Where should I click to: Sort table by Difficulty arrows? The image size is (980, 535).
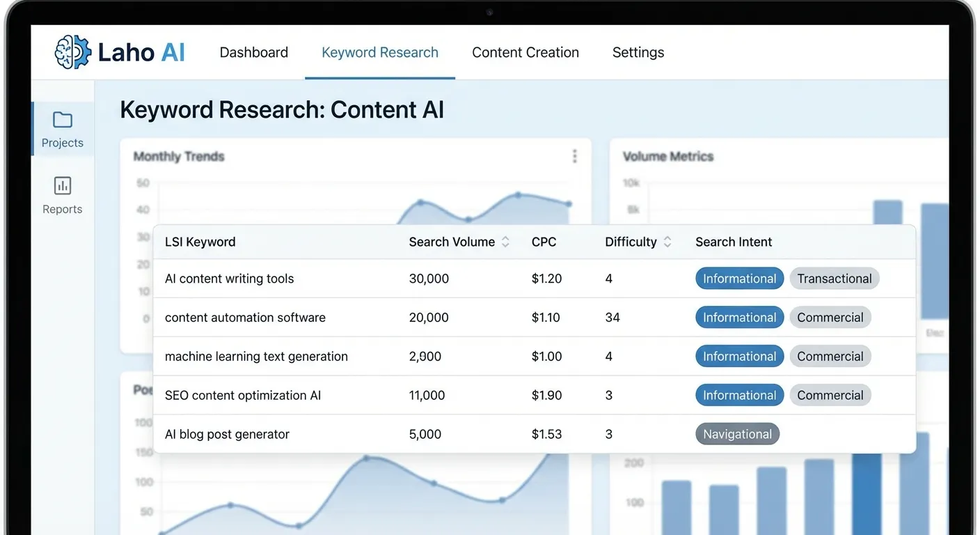coord(667,242)
